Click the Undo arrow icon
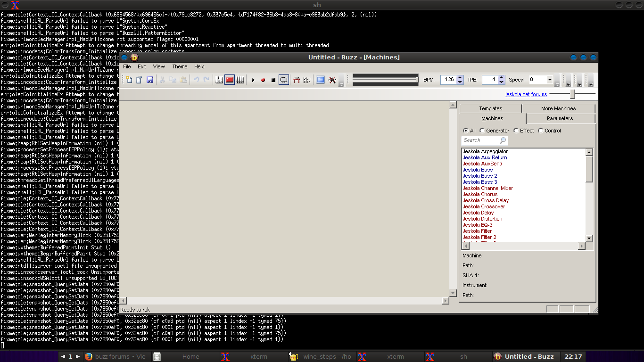The image size is (644, 362). (196, 80)
